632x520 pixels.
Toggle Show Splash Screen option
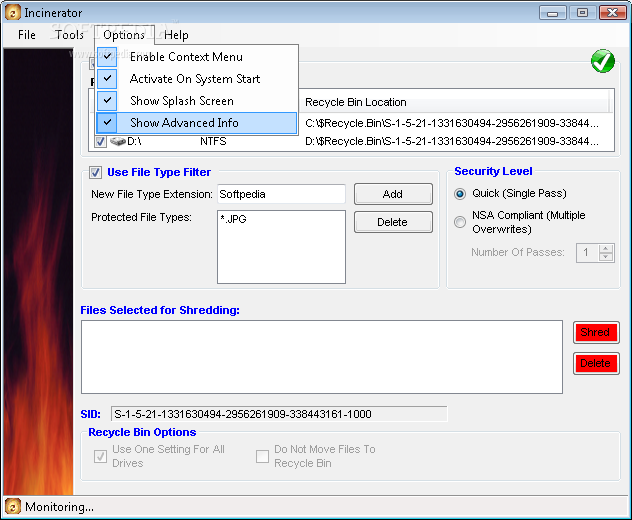coord(197,101)
